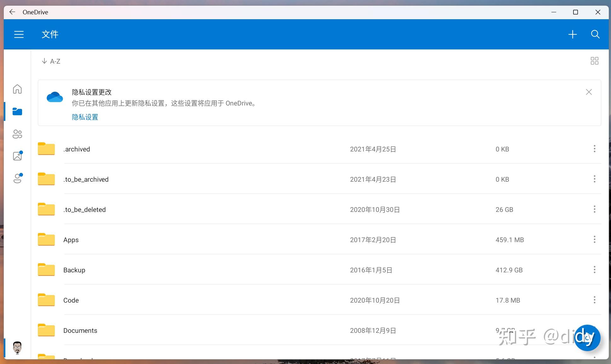Image resolution: width=611 pixels, height=364 pixels.
Task: Open options menu for Code folder
Action: pos(595,300)
